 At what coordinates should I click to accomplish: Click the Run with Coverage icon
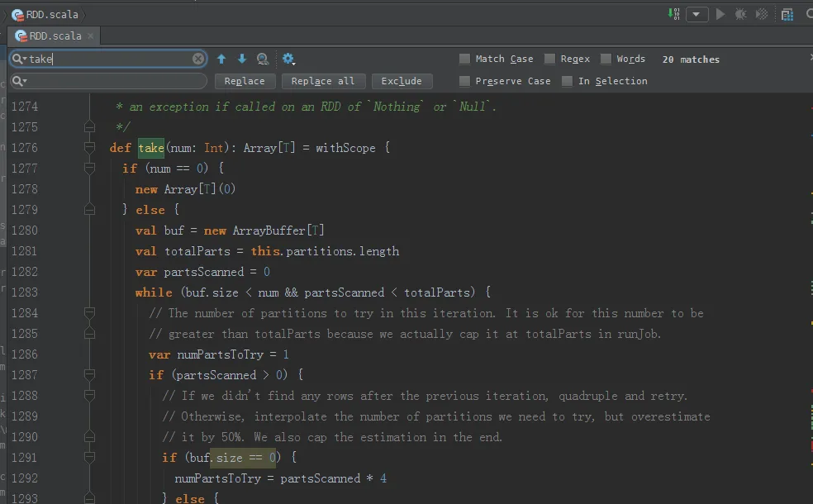761,14
